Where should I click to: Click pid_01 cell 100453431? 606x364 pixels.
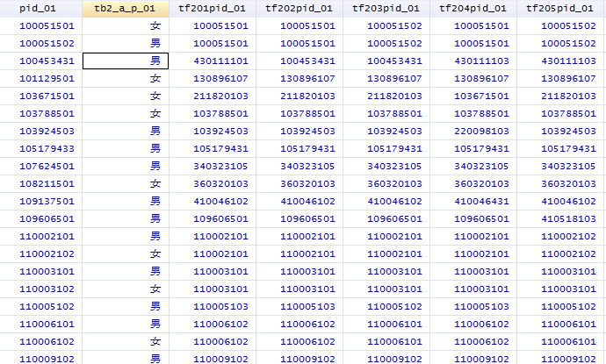tap(41, 61)
